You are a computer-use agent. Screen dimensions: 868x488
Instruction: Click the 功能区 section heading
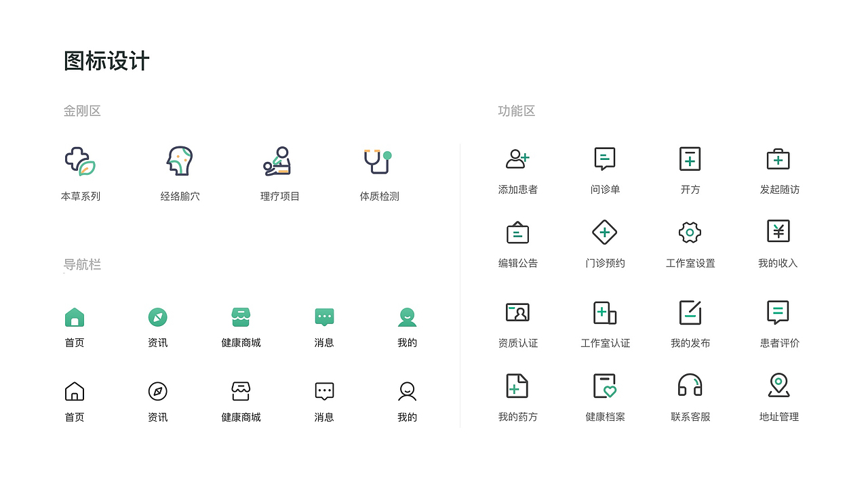pos(517,111)
